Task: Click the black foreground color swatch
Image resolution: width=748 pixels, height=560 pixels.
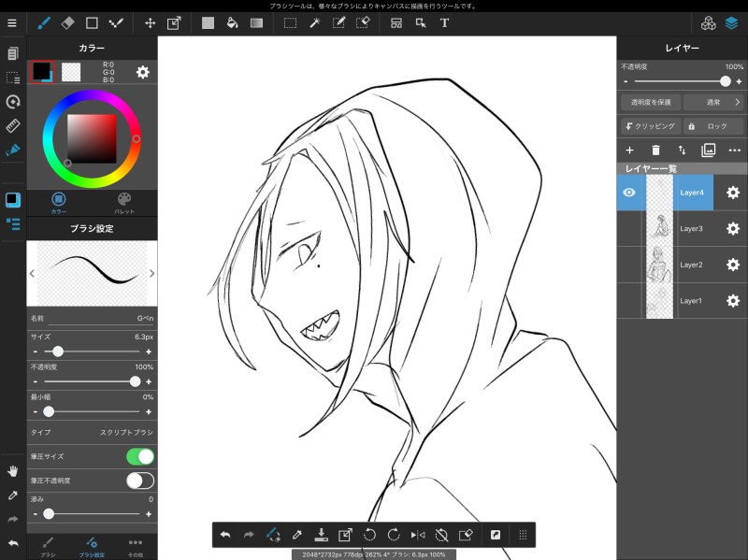Action: [x=41, y=72]
